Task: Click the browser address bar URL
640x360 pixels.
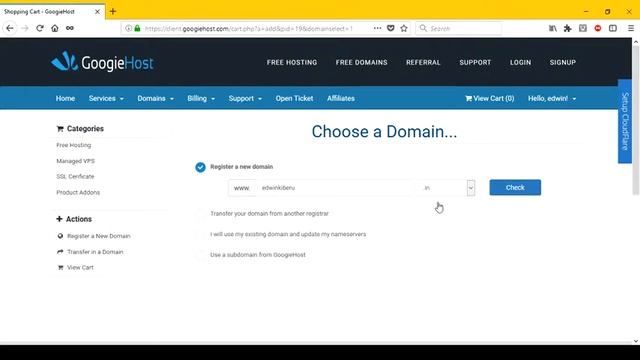Action: click(248, 29)
